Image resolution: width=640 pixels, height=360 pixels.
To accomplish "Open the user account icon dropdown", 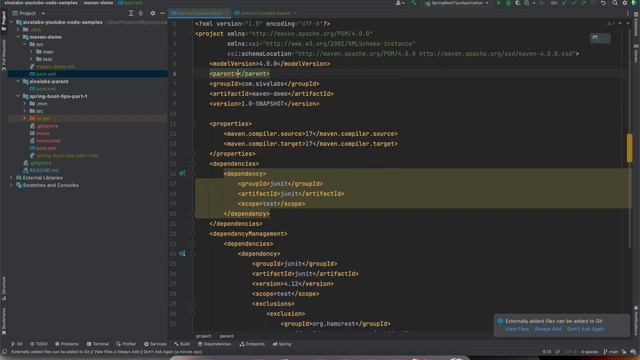I will [x=400, y=3].
